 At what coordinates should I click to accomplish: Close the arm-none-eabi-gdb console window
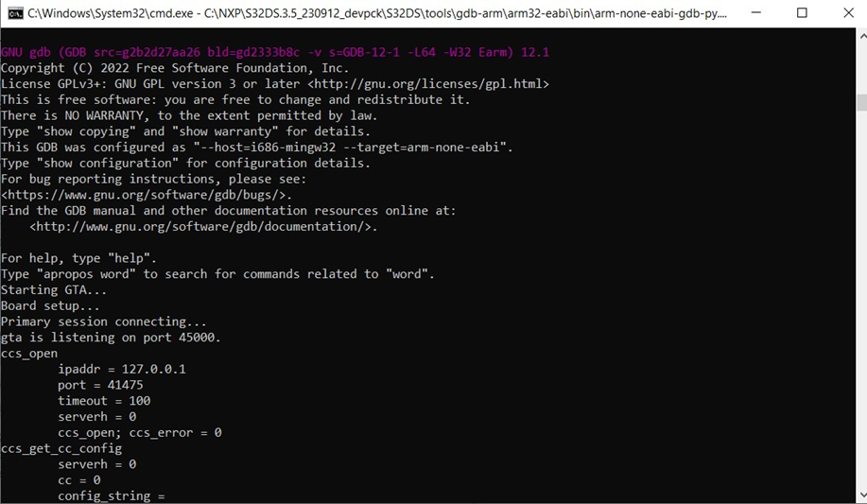point(844,13)
